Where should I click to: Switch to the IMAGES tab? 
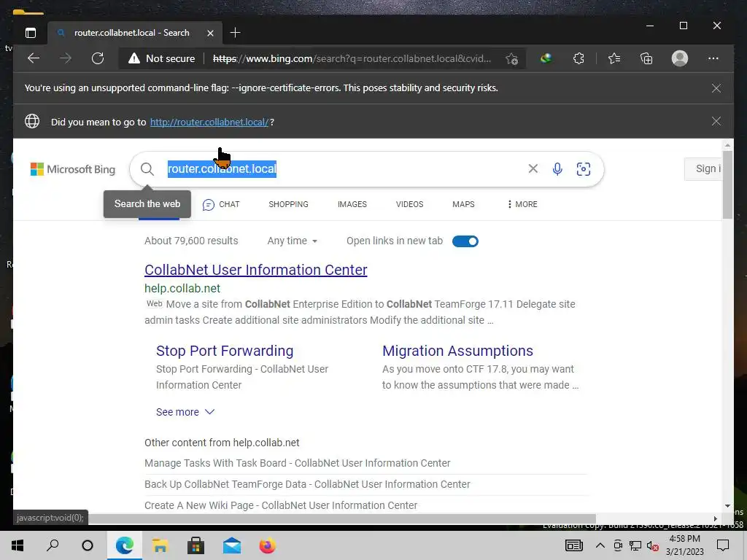pos(352,204)
